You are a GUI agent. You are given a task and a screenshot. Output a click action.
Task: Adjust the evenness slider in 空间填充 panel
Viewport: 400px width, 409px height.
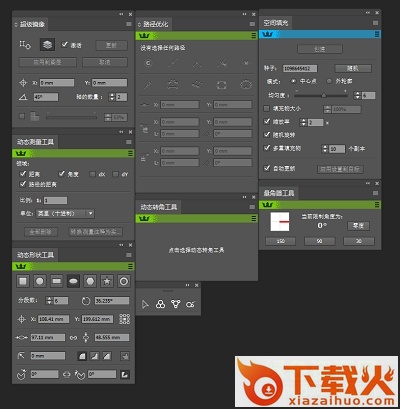tap(321, 95)
